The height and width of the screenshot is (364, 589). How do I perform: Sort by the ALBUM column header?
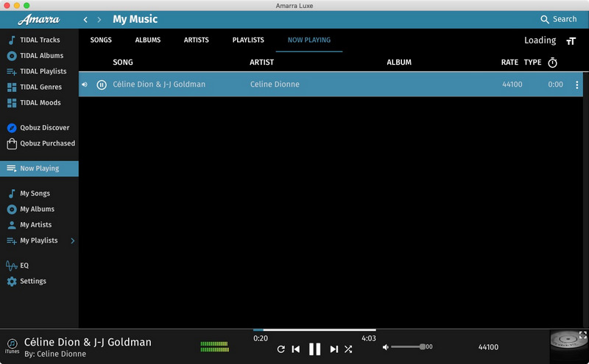click(399, 63)
